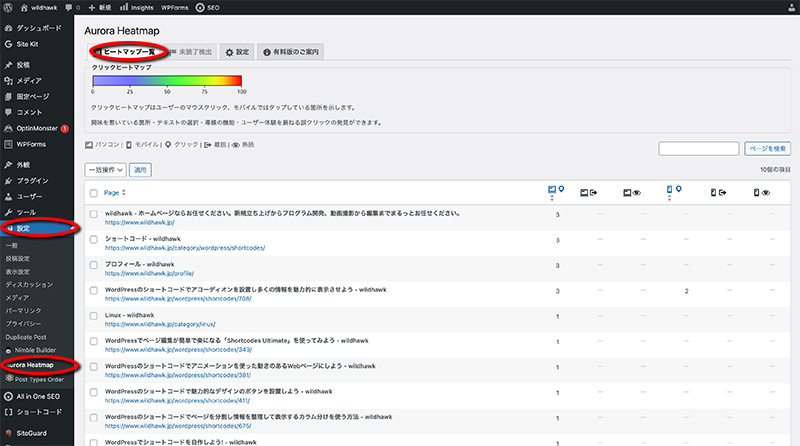Viewport: 800px width, 446px height.
Task: Click the WordPress logo in admin bar
Action: pos(8,7)
